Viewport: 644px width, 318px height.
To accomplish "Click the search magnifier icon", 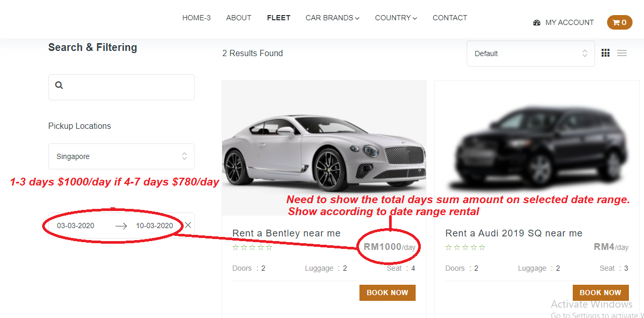I will pos(59,85).
